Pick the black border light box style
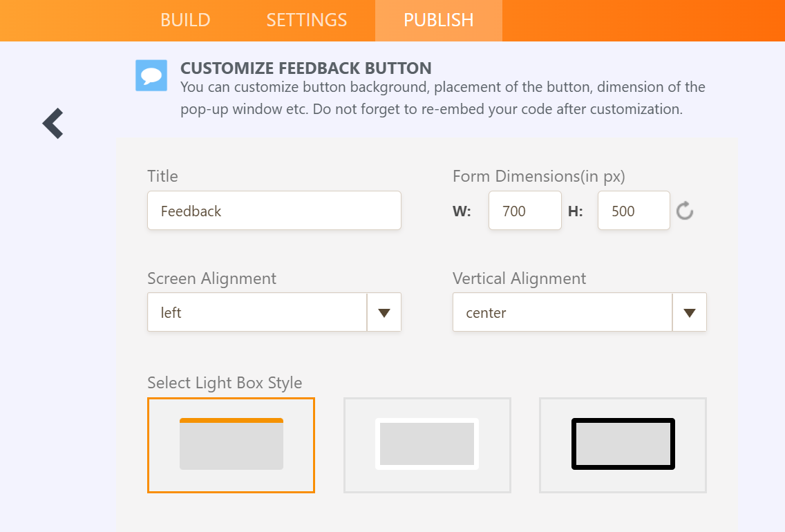785x532 pixels. pos(623,445)
